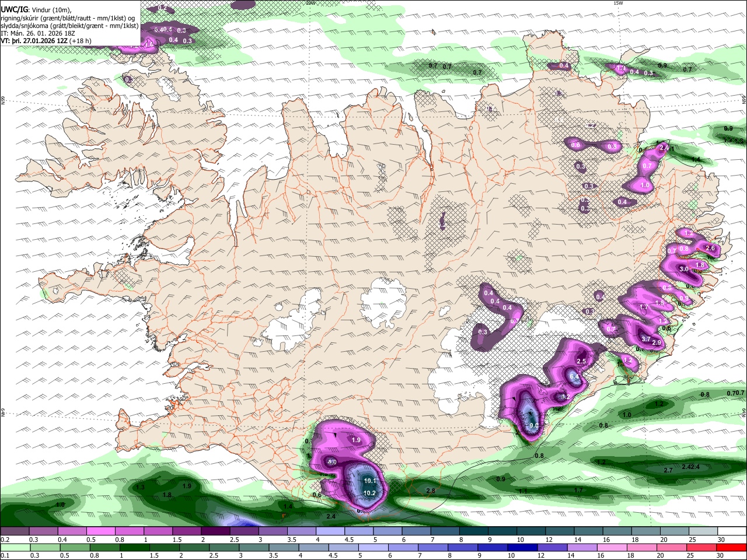Image resolution: width=747 pixels, height=560 pixels.
Task: Click the 15W longitude label
Action: (x=618, y=3)
